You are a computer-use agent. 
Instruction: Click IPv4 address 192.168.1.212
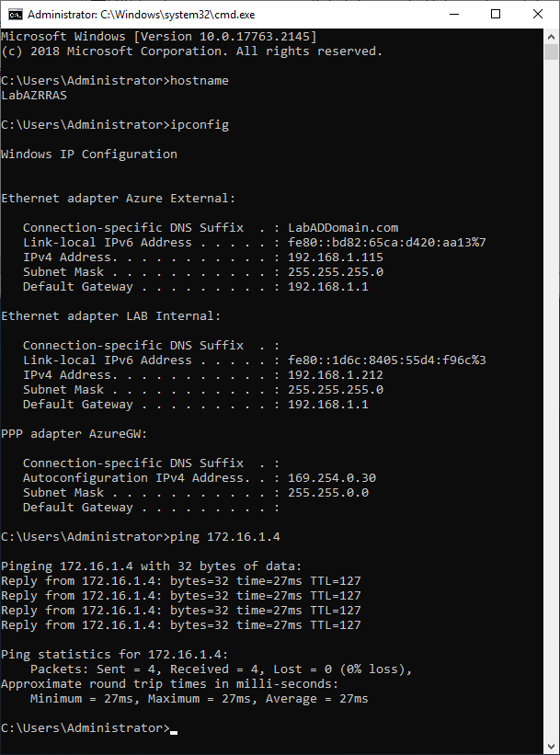coord(336,375)
